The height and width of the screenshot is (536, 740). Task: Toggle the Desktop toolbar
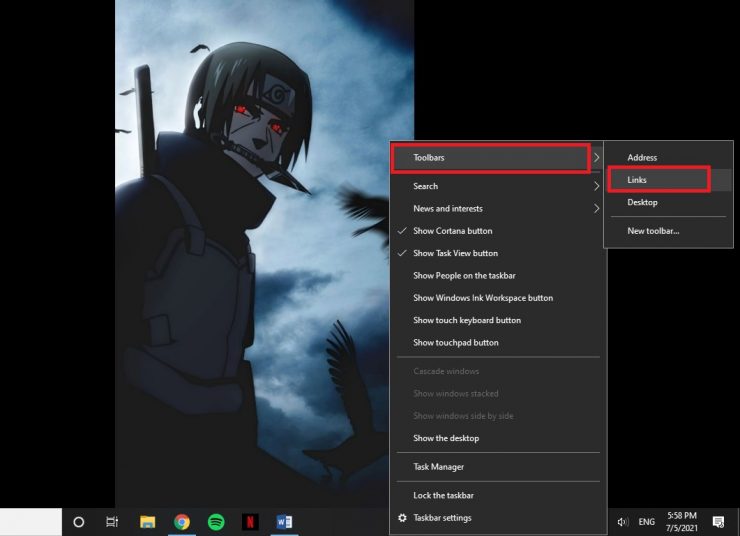click(x=668, y=202)
